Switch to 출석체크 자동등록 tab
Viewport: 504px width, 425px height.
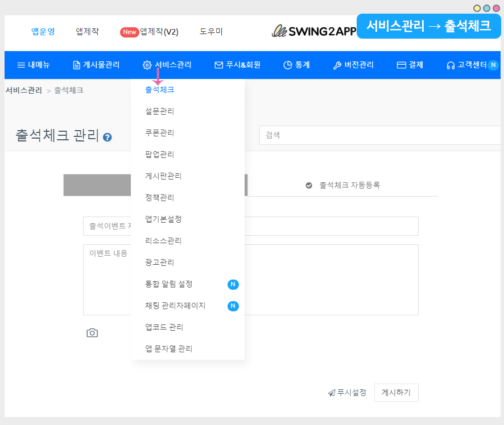[x=343, y=185]
